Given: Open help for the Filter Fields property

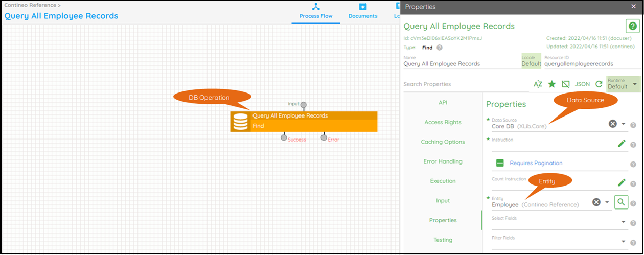Looking at the screenshot, I should 633,243.
